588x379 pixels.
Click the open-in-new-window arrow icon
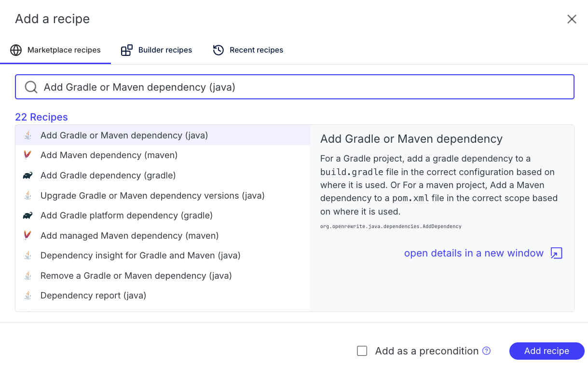[556, 254]
